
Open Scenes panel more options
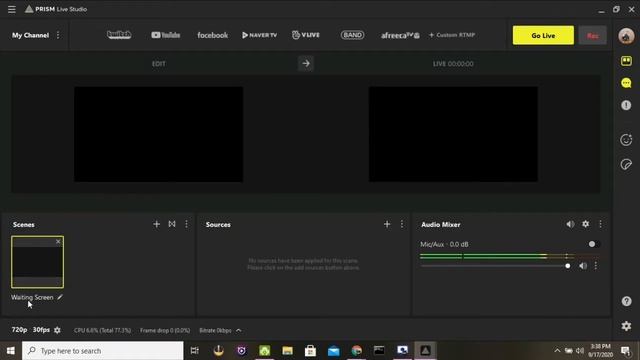point(187,224)
